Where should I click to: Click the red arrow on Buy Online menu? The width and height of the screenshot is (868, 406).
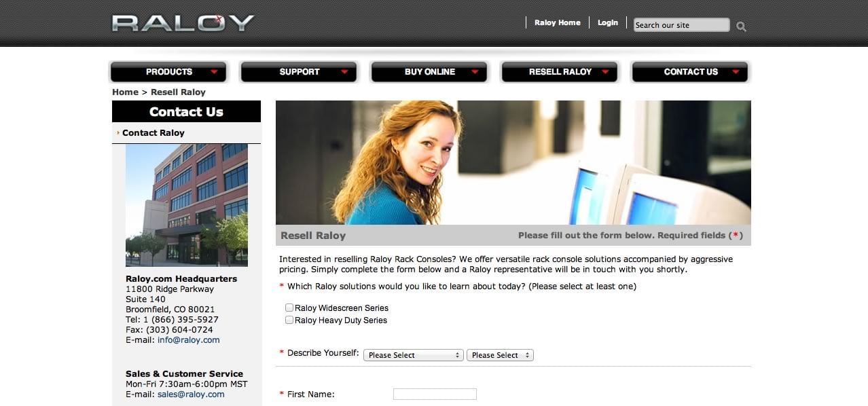[x=475, y=72]
